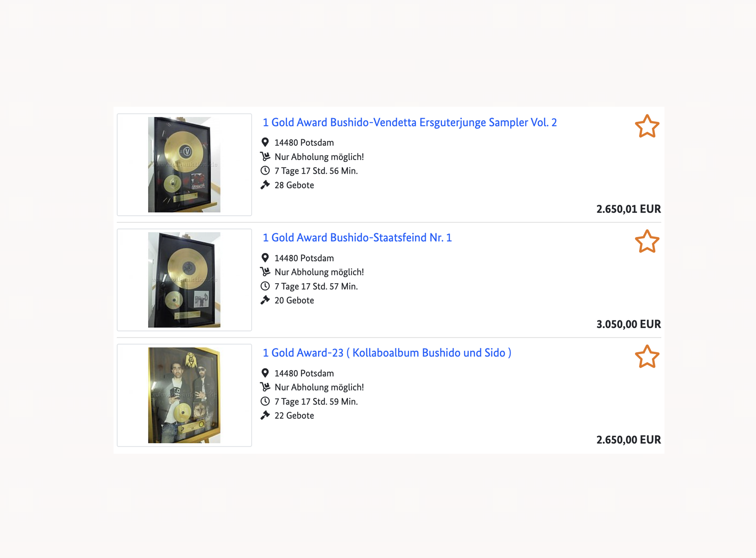This screenshot has width=756, height=558.
Task: View the Bushido and Sido award photo thumbnail
Action: (184, 395)
